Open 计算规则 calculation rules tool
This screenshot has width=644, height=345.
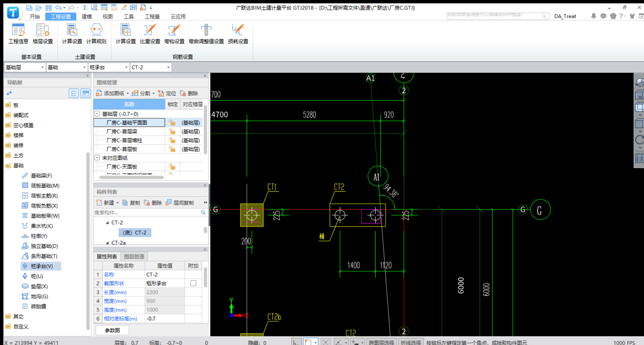[x=96, y=34]
